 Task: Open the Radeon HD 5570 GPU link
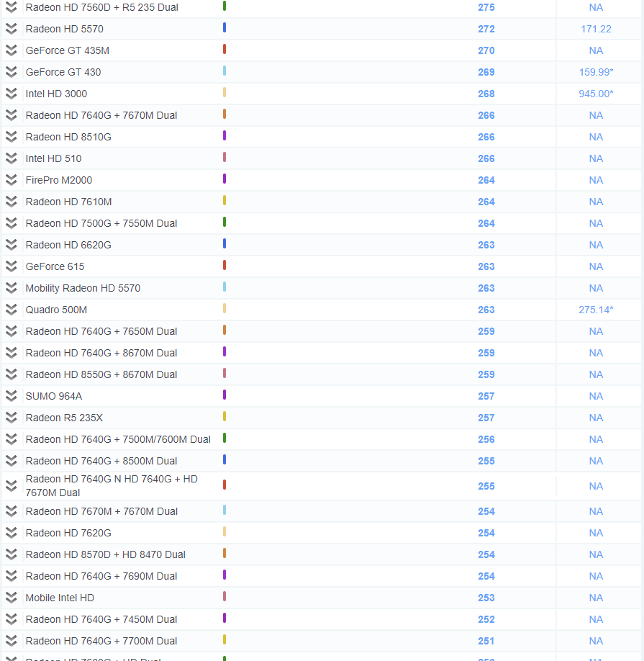click(x=65, y=29)
